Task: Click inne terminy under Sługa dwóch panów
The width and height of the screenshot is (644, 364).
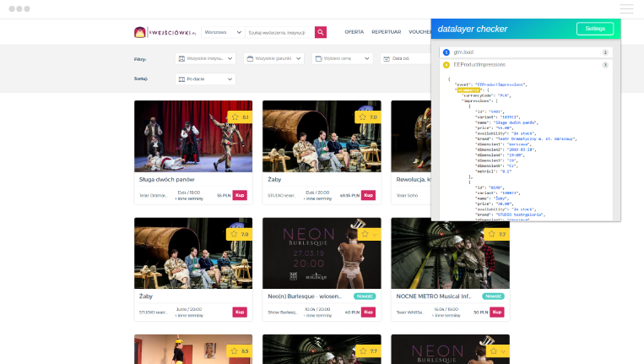Action: 189,198
